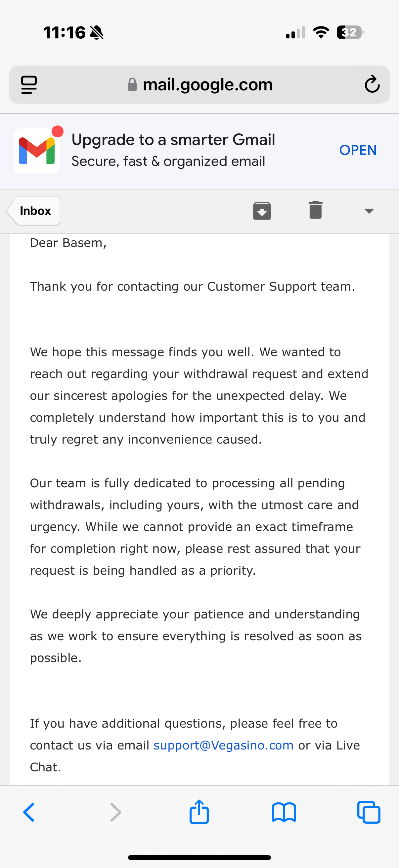Viewport: 399px width, 868px height.
Task: Go back to Inbox
Action: 34,211
